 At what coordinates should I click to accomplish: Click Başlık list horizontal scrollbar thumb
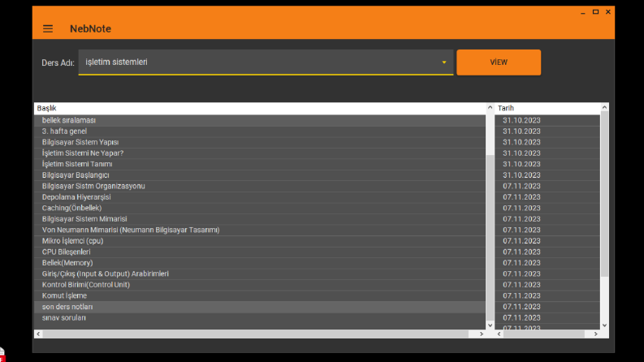pyautogui.click(x=256, y=334)
